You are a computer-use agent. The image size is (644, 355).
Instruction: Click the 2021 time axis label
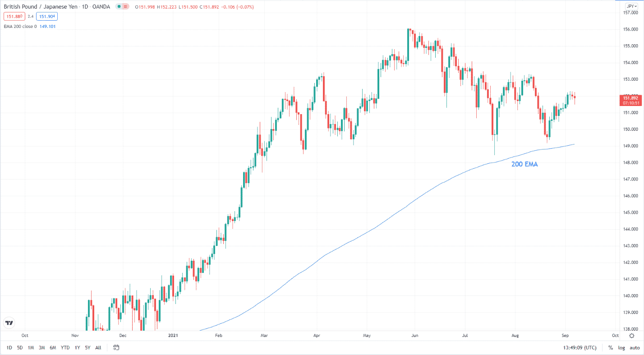174,336
